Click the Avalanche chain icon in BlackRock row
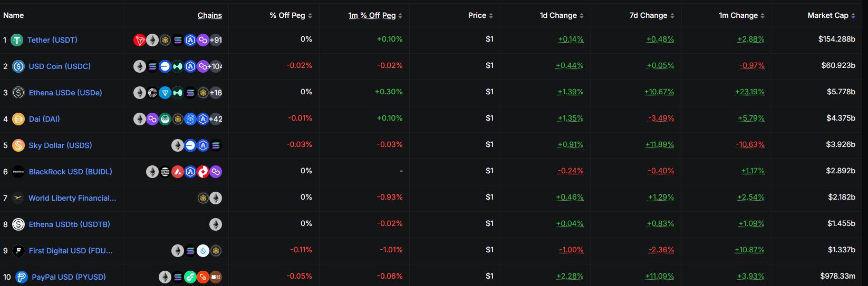The width and height of the screenshot is (868, 286). 178,172
